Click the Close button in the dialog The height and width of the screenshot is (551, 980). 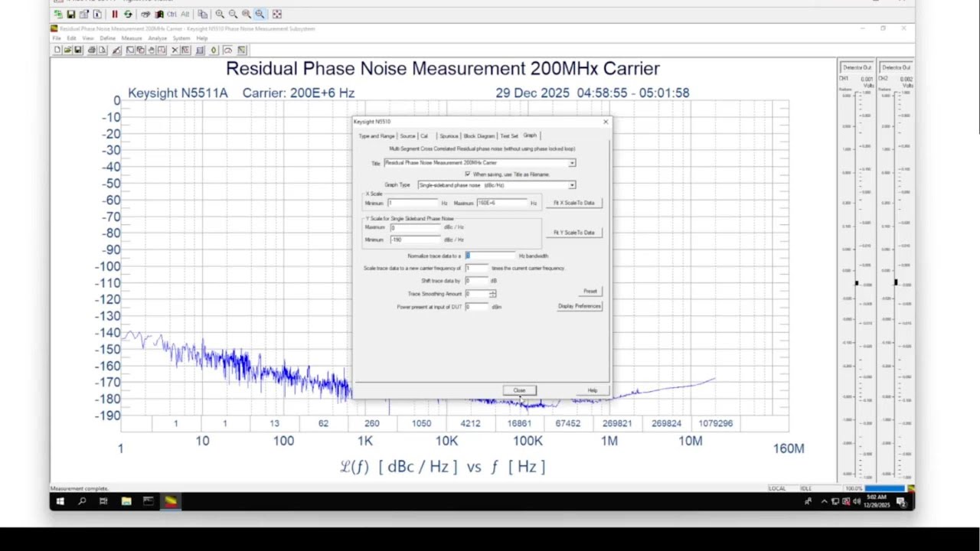519,390
